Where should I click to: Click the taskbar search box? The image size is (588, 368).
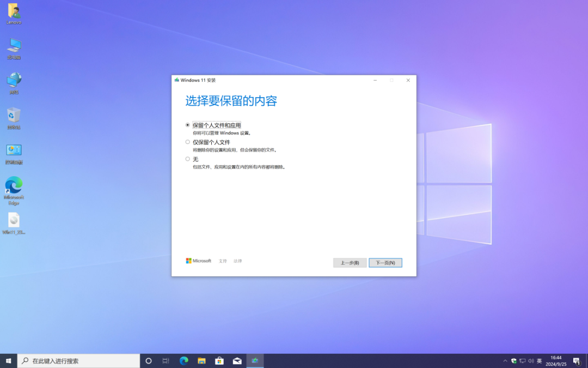pyautogui.click(x=78, y=361)
